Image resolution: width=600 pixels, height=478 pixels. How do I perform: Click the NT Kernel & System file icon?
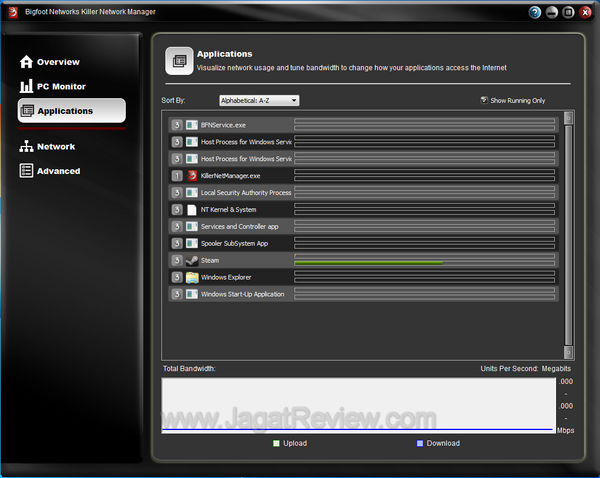(192, 209)
